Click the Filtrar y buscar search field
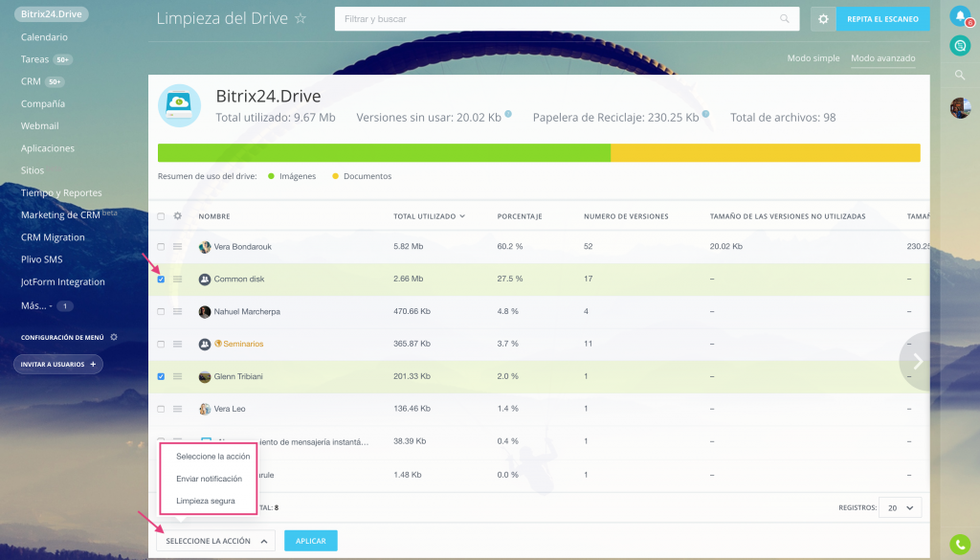The height and width of the screenshot is (560, 980). pos(567,19)
